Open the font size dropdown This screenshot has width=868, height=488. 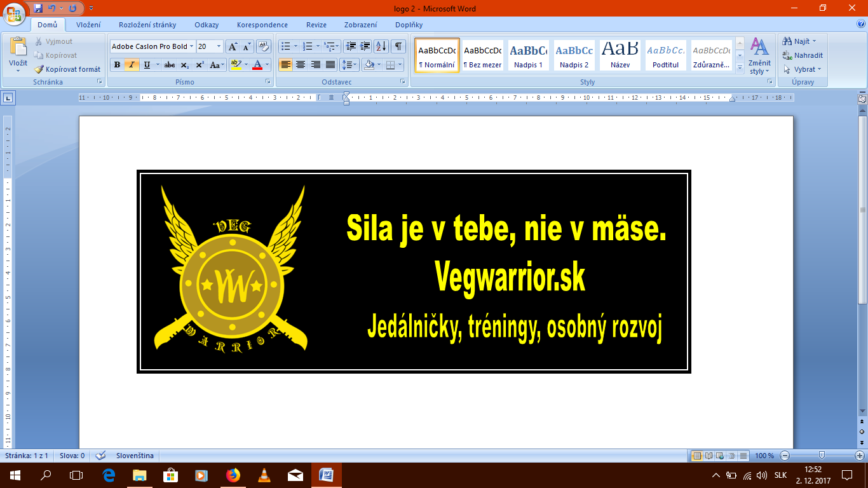[219, 46]
